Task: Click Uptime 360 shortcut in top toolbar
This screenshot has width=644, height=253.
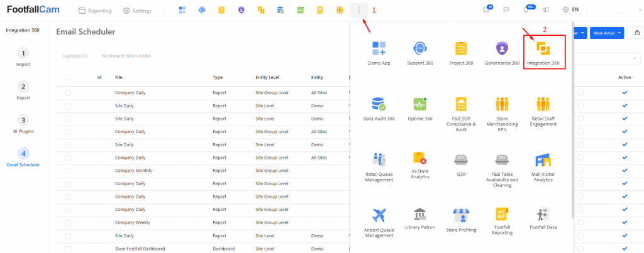Action: (x=300, y=10)
